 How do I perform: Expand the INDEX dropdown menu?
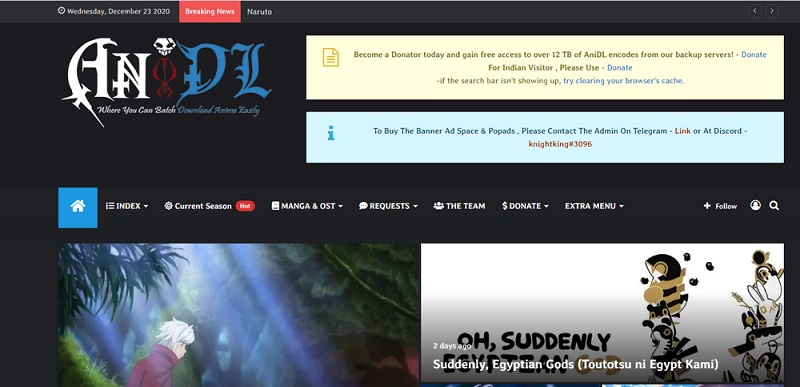pos(127,206)
